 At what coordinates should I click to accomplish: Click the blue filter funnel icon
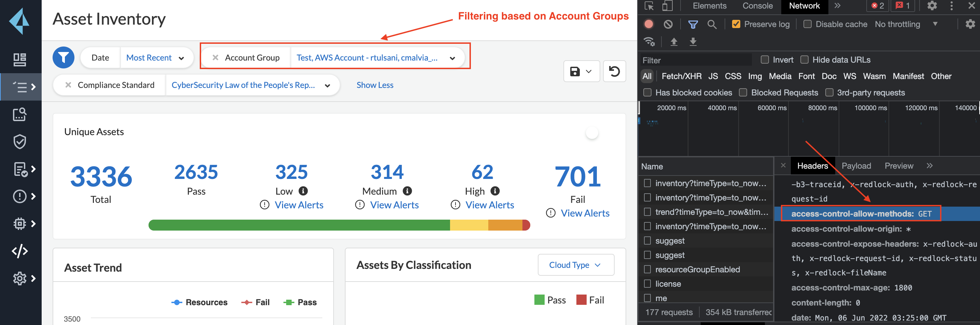(x=63, y=57)
